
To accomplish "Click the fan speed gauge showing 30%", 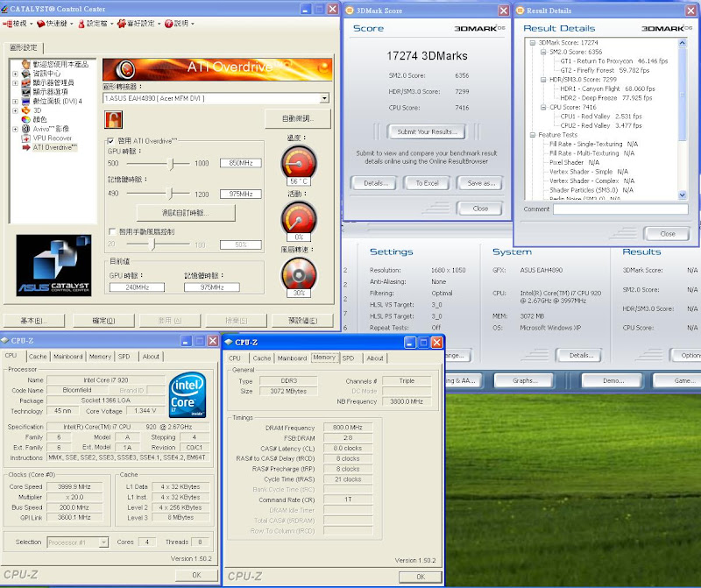I will [x=299, y=275].
